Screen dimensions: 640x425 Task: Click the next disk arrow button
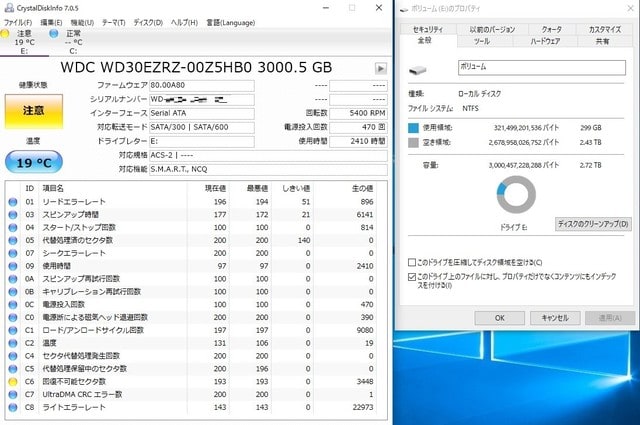coord(380,69)
